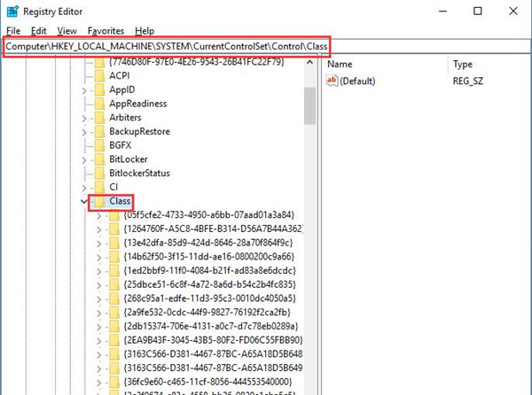Click the registry path address bar

[x=266, y=46]
